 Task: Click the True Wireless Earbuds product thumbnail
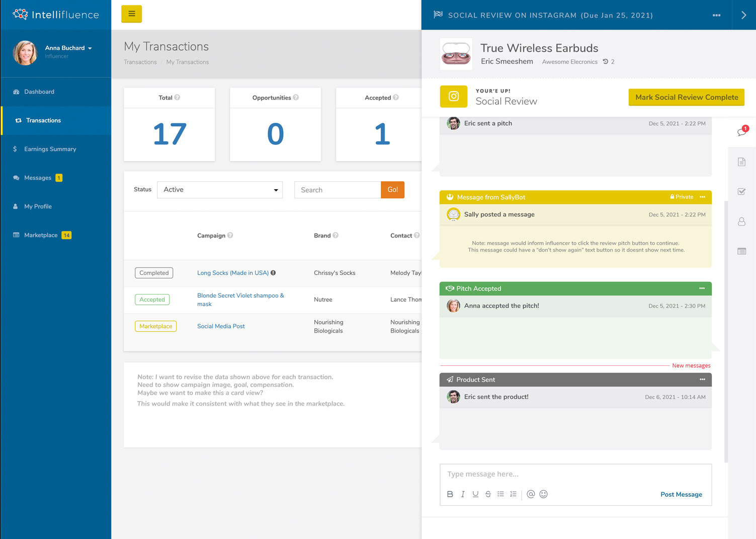pos(456,54)
